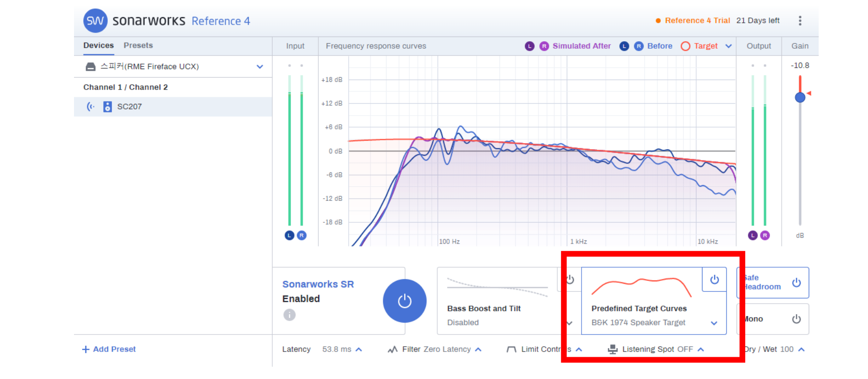Click the output meter R channel icon
The image size is (868, 379).
pyautogui.click(x=765, y=235)
